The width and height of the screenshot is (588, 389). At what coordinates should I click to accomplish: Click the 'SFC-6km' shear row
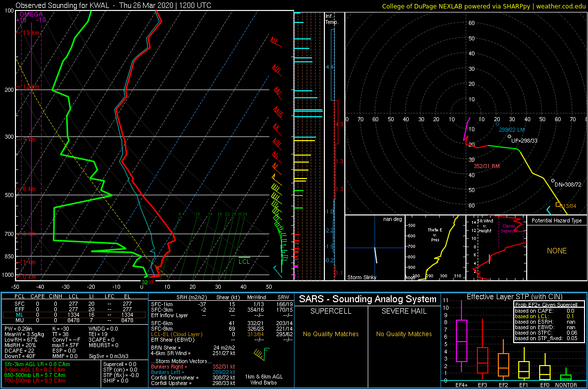coord(221,323)
